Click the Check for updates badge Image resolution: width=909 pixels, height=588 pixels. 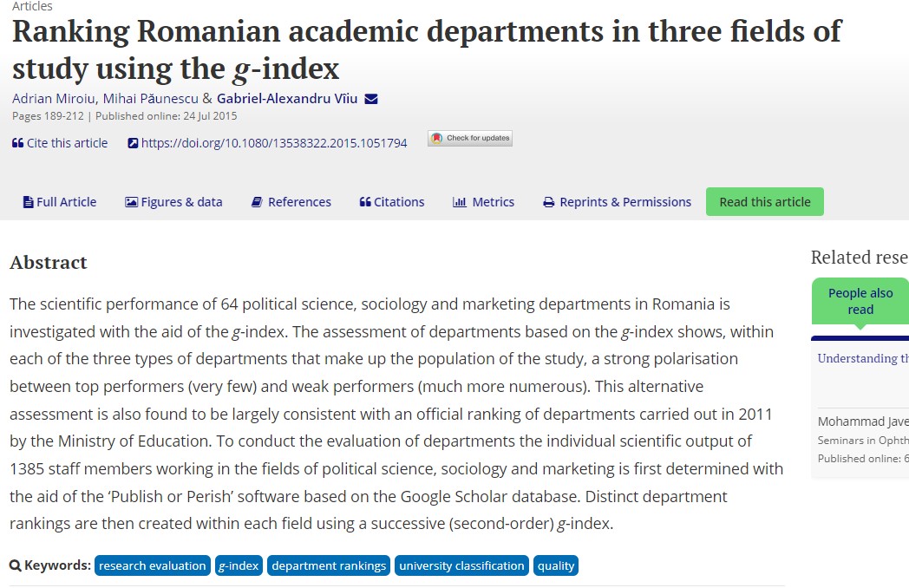[470, 138]
